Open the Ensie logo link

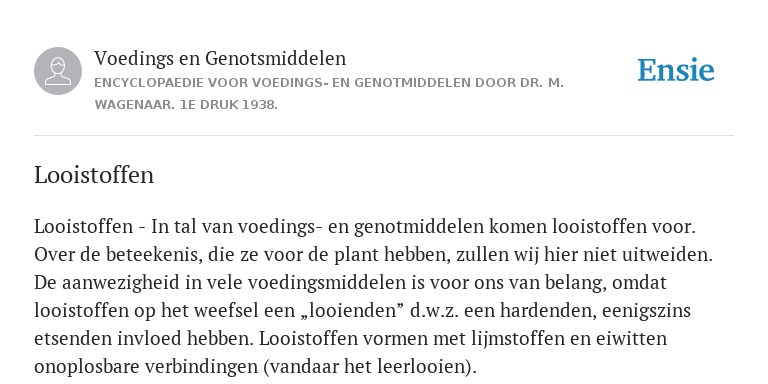click(676, 70)
